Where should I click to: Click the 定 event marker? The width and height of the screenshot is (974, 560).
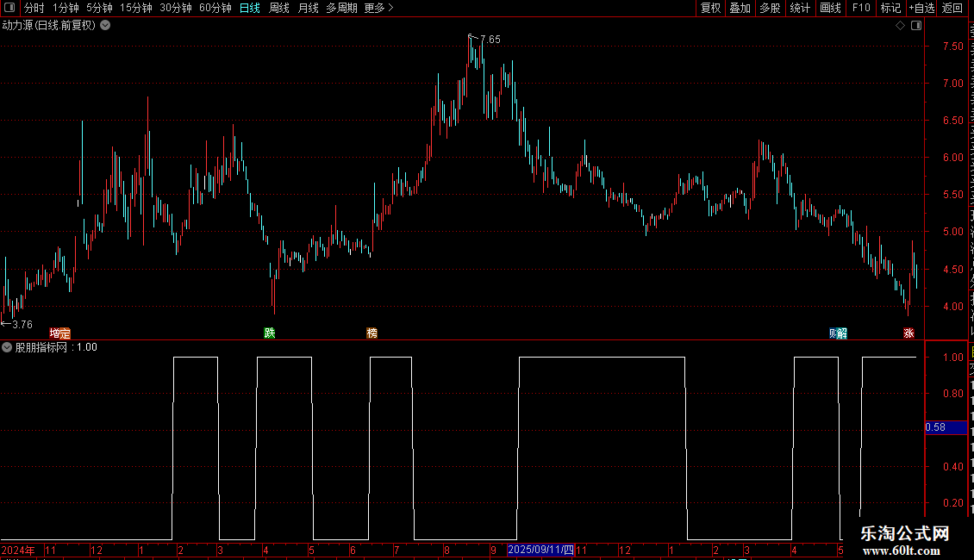tap(66, 333)
